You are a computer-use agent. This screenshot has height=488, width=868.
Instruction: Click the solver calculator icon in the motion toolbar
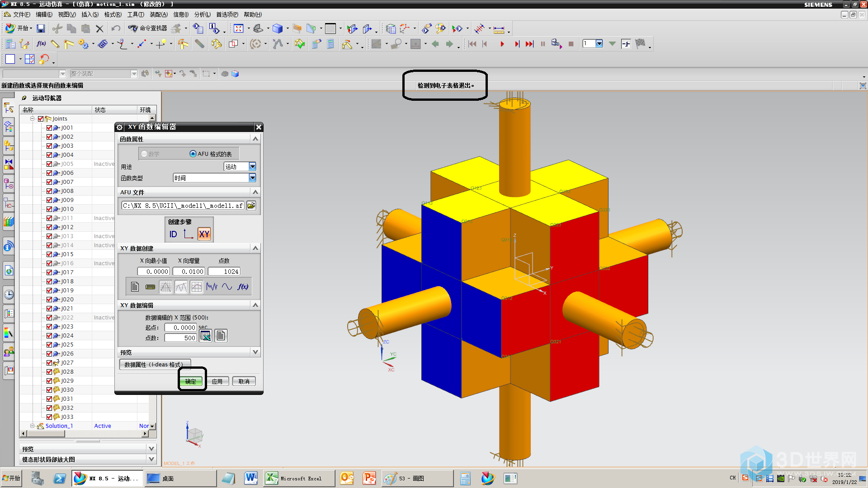[x=330, y=44]
